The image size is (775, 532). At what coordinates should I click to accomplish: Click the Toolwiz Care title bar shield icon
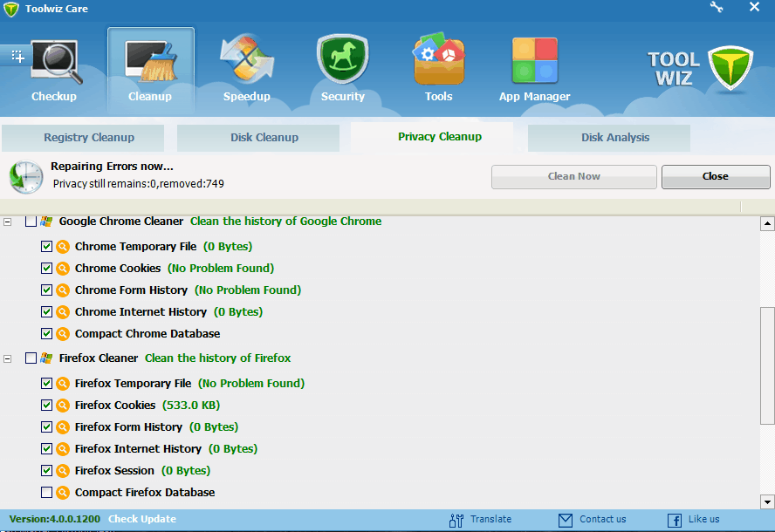click(10, 9)
